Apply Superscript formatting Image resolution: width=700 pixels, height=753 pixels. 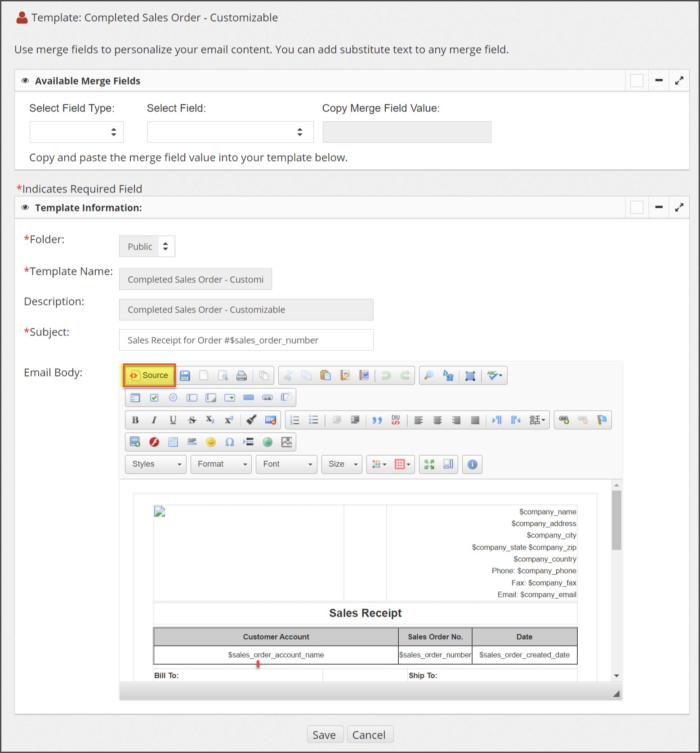229,420
